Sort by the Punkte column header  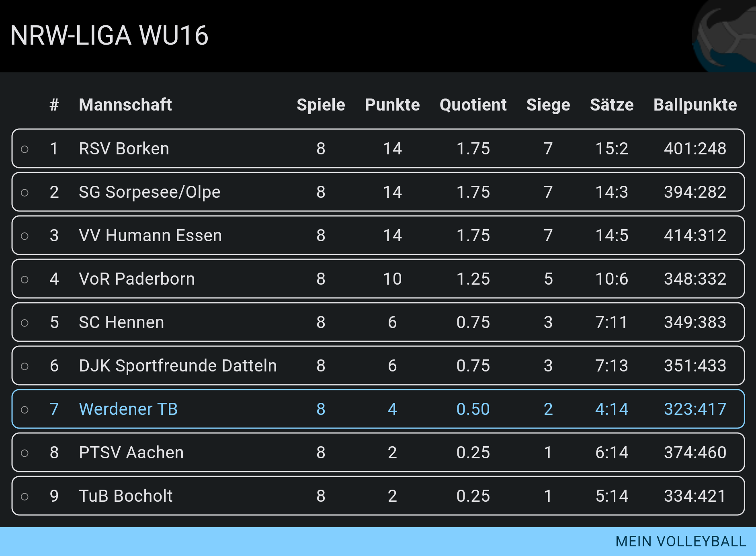[x=392, y=105]
